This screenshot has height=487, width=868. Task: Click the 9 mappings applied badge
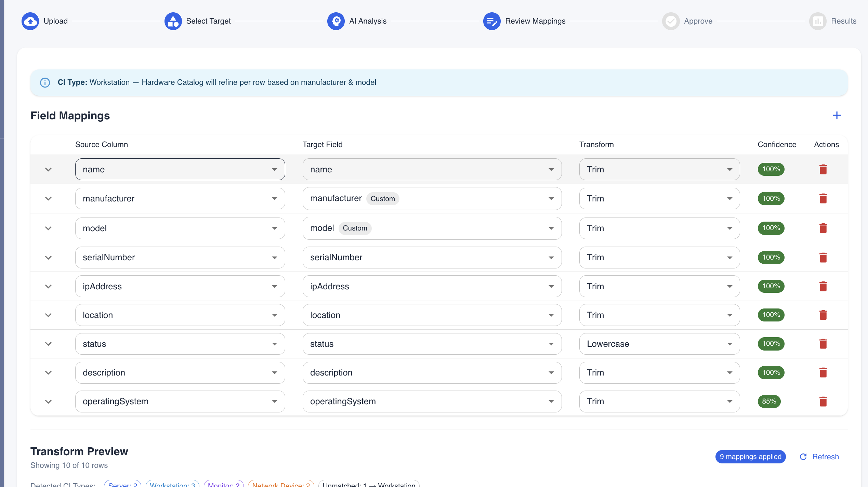click(x=750, y=457)
